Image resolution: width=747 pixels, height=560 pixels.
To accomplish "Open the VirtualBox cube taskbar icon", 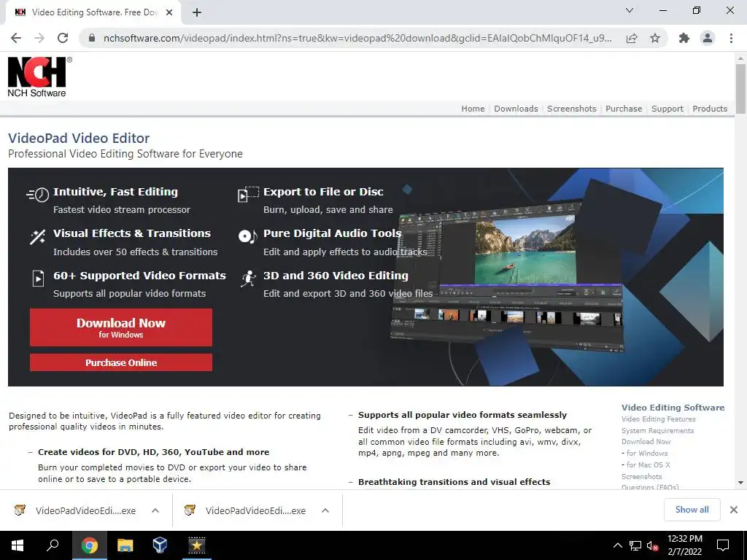I will pos(160,545).
